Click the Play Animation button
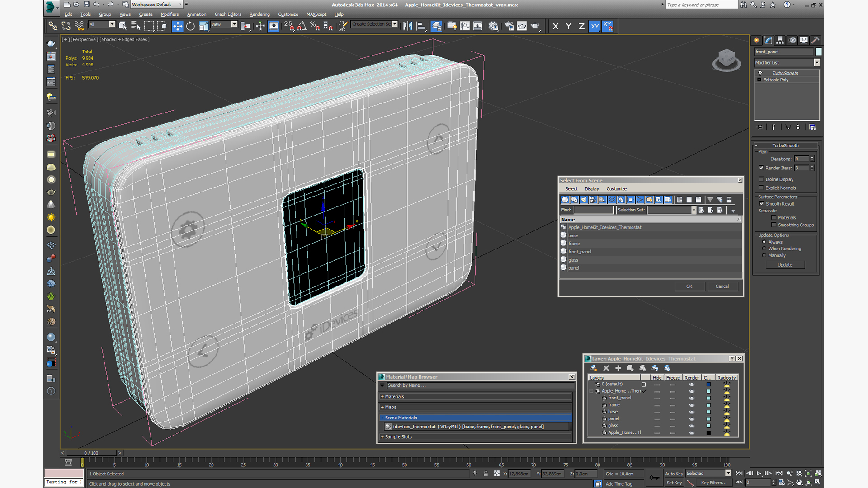Screen dimensions: 868x488 (x=759, y=474)
